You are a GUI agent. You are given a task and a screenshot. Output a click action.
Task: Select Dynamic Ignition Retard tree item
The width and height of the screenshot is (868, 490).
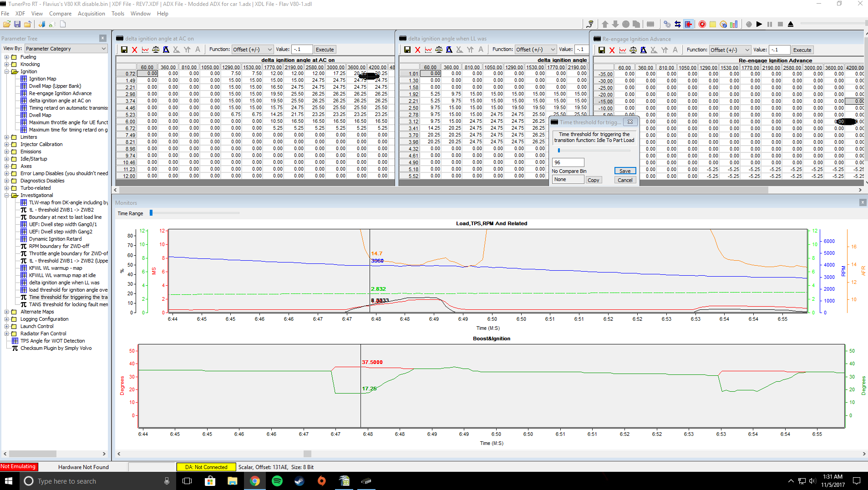pyautogui.click(x=55, y=239)
